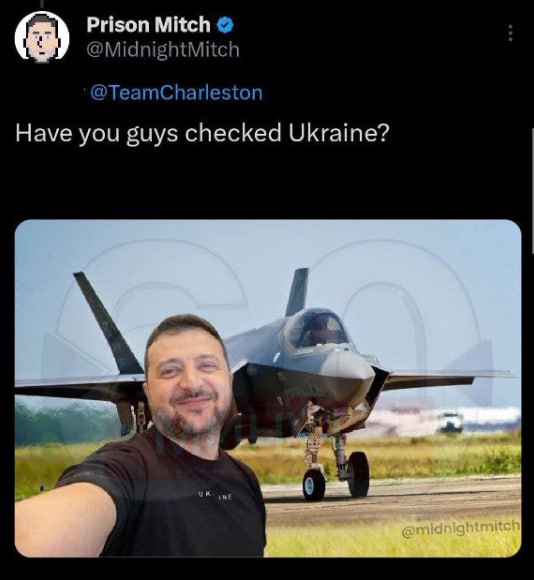
Task: Click the blue verified badge
Action: [x=225, y=25]
